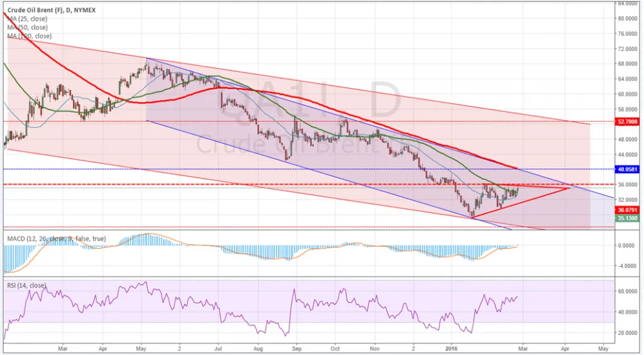Click the 2016 marker on time axis

(x=453, y=347)
